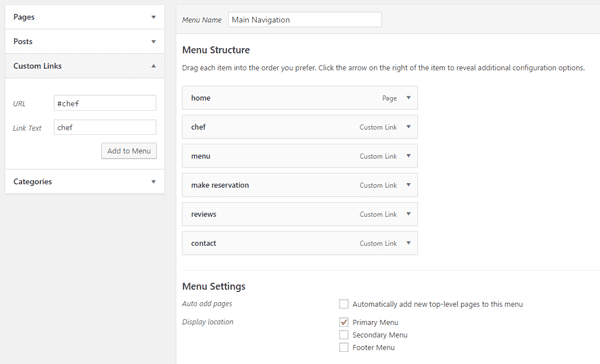
Task: Open the Categories panel header
Action: coord(85,182)
